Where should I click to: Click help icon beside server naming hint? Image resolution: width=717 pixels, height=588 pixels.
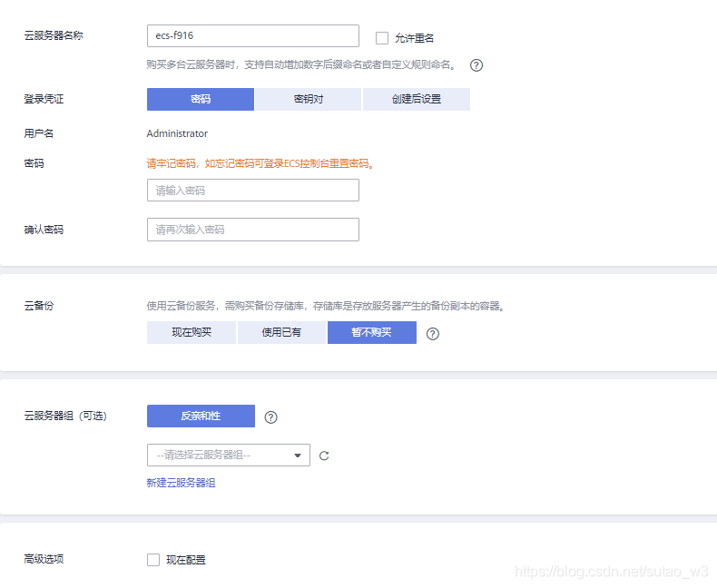[x=476, y=65]
